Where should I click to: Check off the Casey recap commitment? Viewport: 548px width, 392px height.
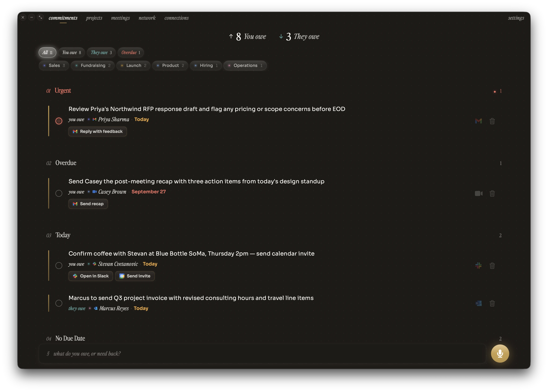tap(59, 193)
